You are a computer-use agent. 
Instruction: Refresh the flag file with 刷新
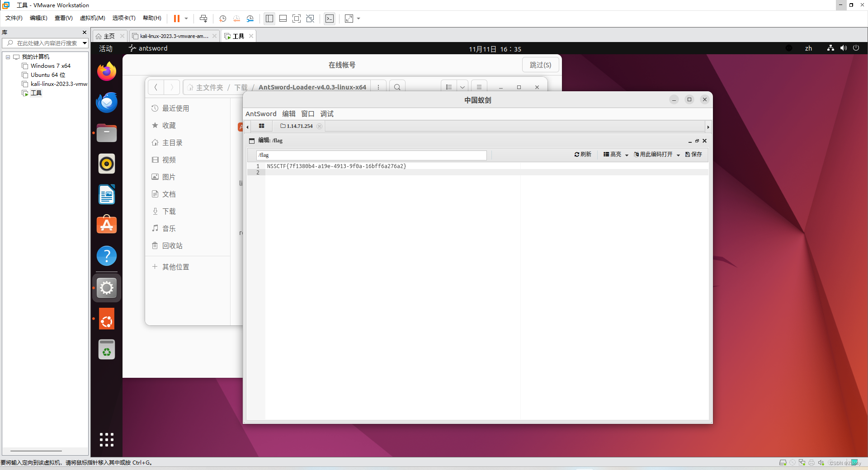(582, 155)
